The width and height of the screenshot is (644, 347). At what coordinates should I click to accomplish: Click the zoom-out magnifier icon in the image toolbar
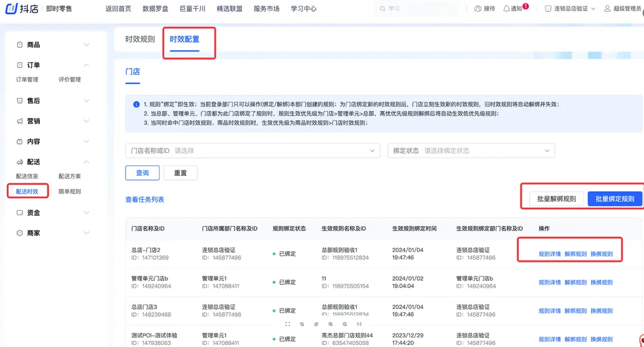[x=345, y=324]
